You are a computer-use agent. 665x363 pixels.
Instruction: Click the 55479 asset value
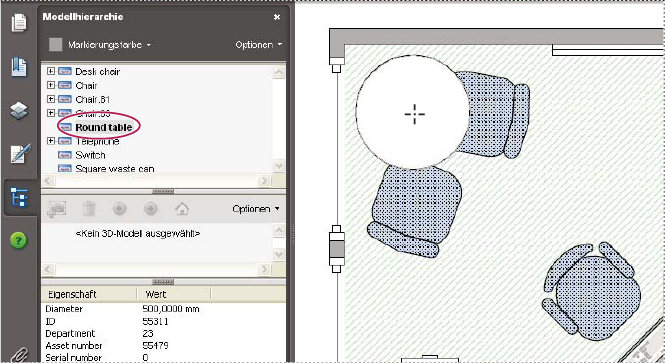point(155,346)
